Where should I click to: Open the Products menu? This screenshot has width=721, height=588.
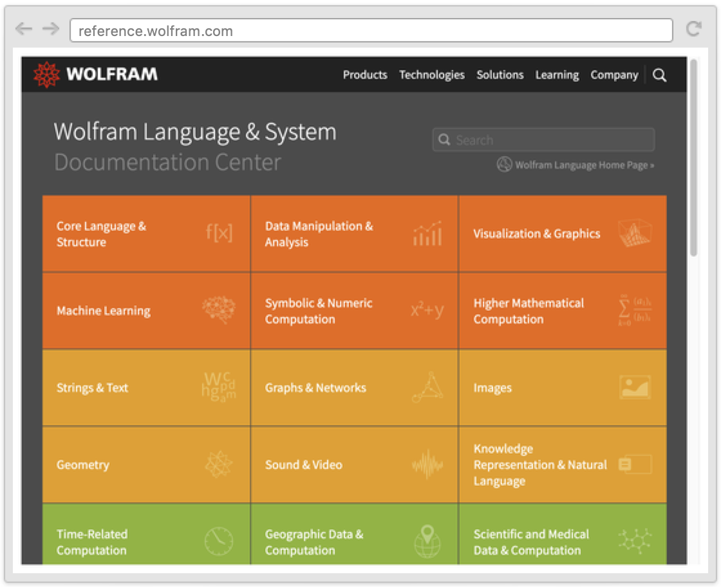coord(365,75)
